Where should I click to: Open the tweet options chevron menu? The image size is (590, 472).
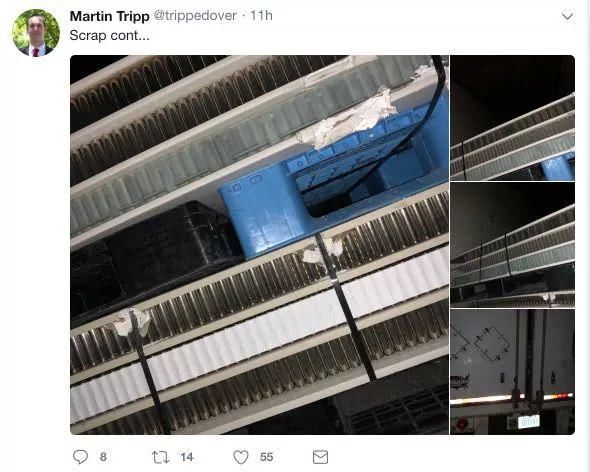(567, 17)
